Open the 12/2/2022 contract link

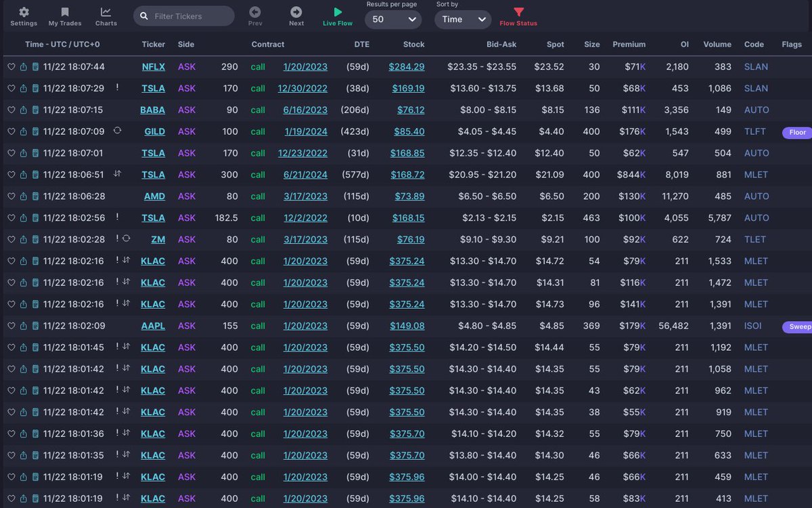306,218
